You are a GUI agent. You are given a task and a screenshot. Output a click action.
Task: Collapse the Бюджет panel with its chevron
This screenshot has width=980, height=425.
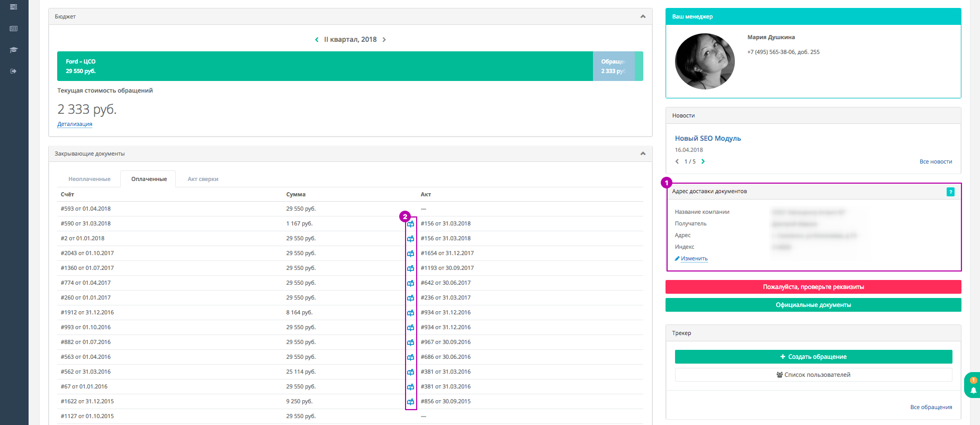tap(643, 16)
